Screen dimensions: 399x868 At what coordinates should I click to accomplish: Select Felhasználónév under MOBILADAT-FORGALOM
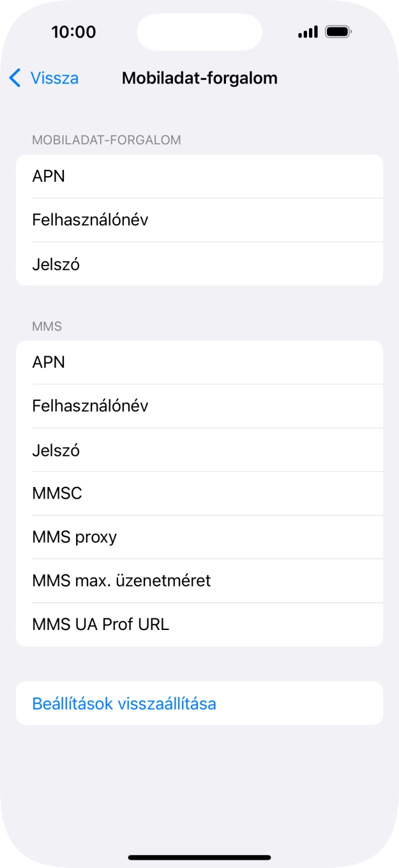pos(199,220)
